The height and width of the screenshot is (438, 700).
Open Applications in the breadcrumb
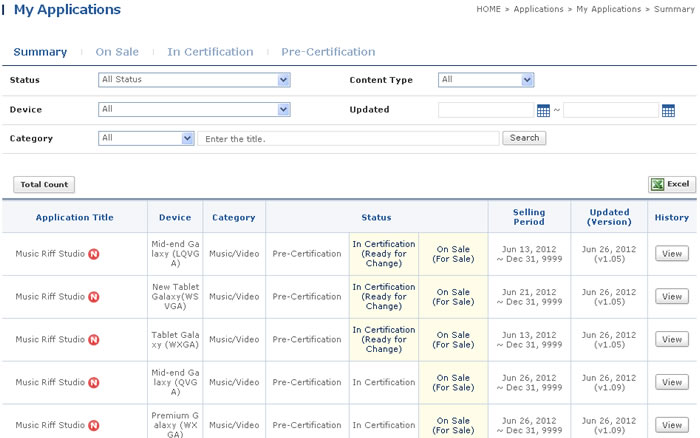click(x=538, y=9)
